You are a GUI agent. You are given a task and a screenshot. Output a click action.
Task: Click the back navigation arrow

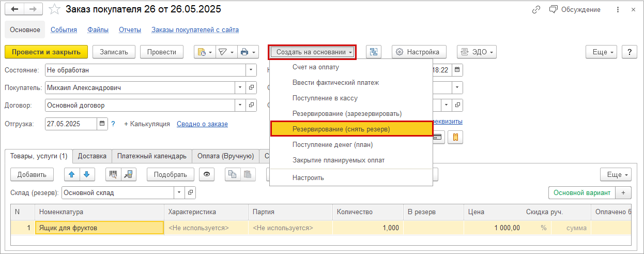[x=14, y=10]
